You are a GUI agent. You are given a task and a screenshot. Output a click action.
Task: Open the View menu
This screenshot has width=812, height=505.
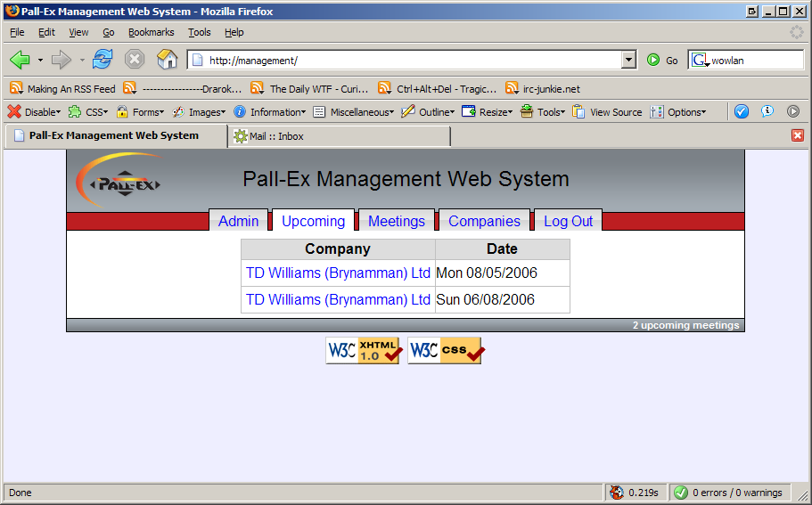pyautogui.click(x=78, y=32)
